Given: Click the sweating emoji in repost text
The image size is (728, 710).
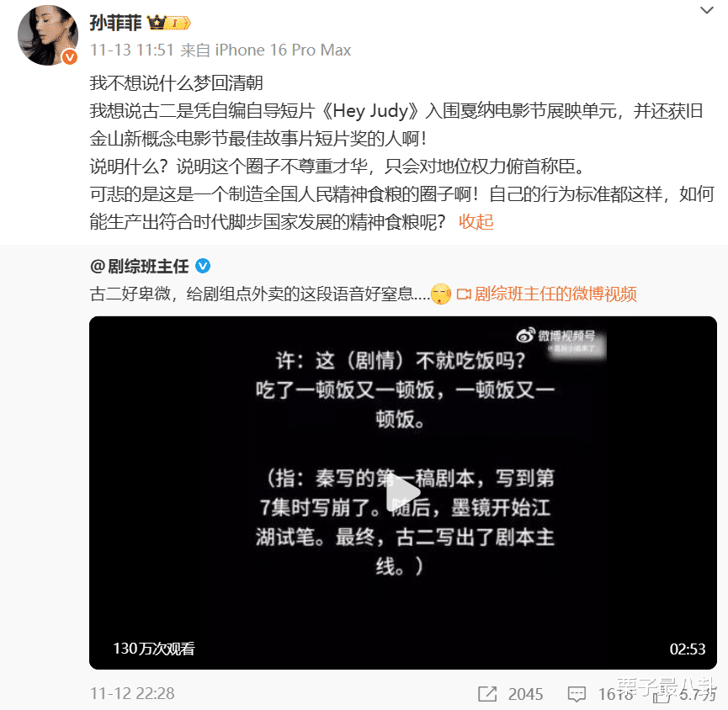Looking at the screenshot, I should pos(441,294).
